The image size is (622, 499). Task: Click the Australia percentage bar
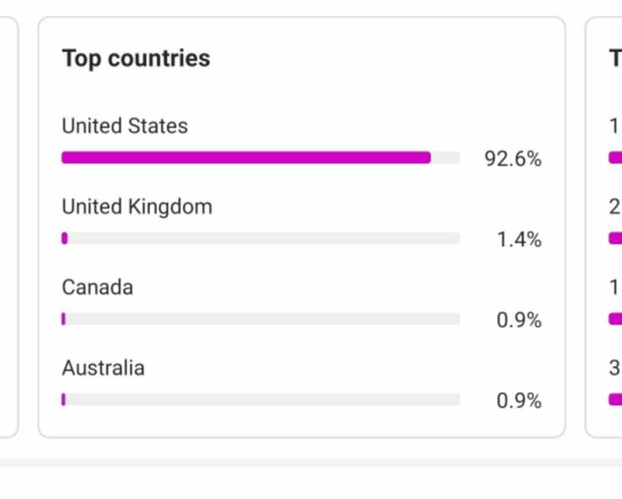pos(261,399)
